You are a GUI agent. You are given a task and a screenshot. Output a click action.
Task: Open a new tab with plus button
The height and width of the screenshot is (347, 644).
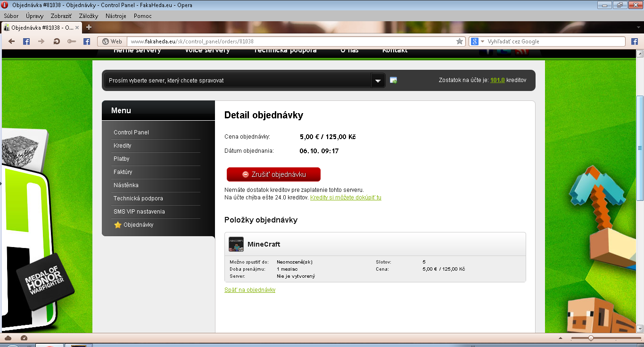pyautogui.click(x=89, y=27)
